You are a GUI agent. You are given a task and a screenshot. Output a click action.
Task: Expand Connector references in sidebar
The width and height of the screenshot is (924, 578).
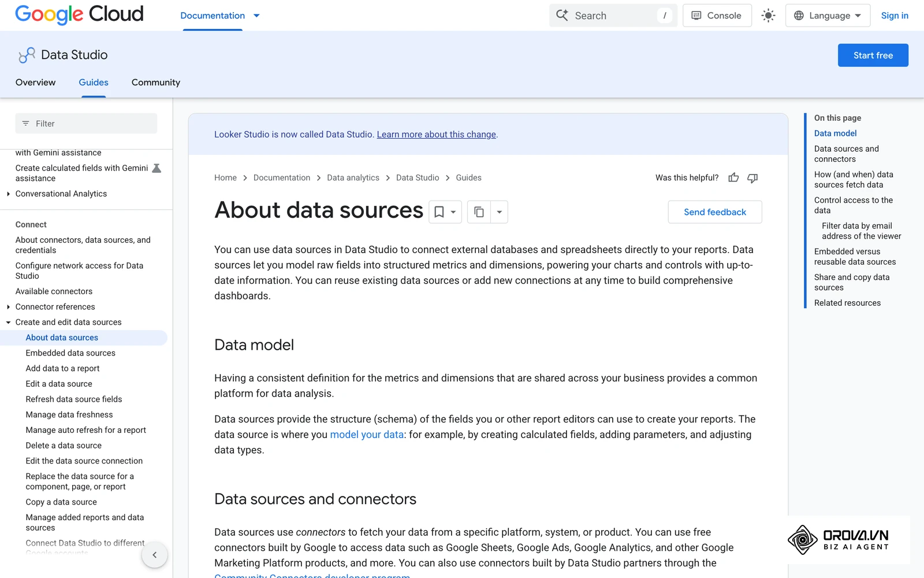[x=8, y=307]
